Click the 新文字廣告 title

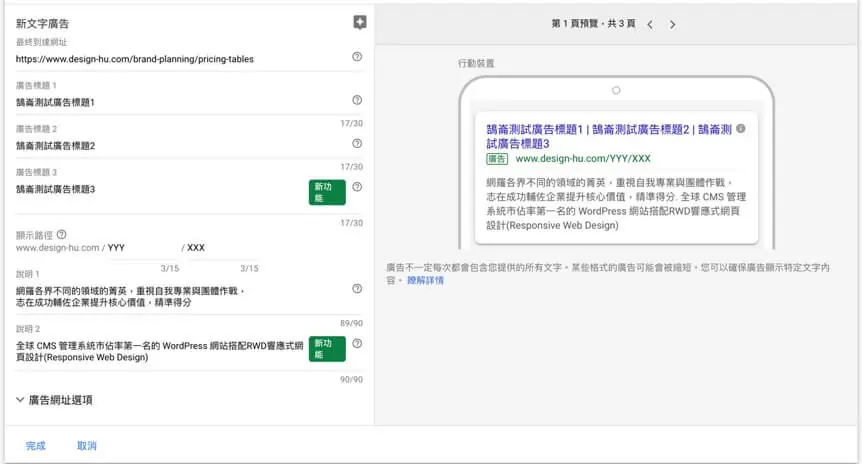click(x=42, y=24)
